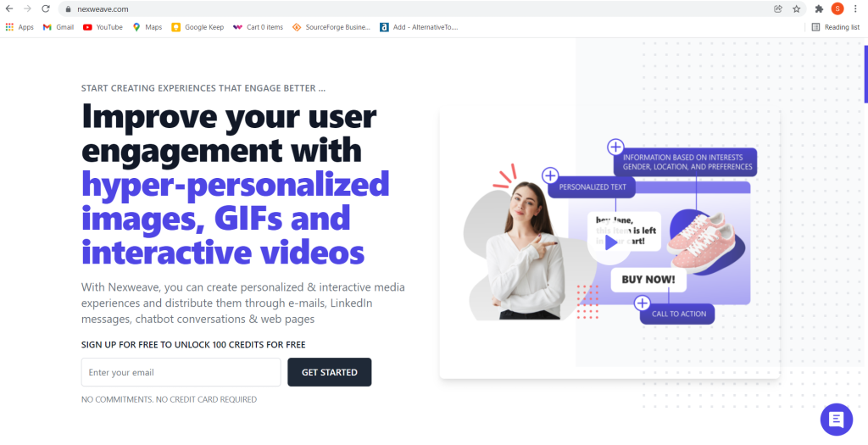868x445 pixels.
Task: Click the Enter your email field
Action: pos(181,372)
